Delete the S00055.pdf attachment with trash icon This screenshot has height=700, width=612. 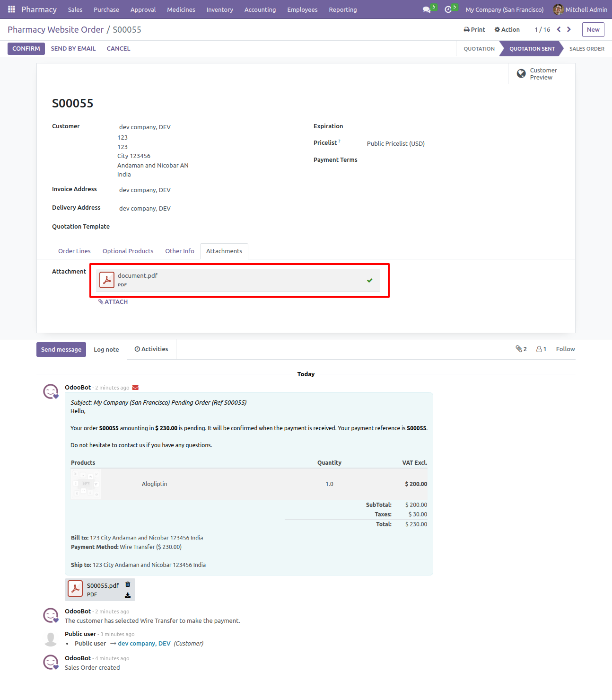click(x=128, y=585)
